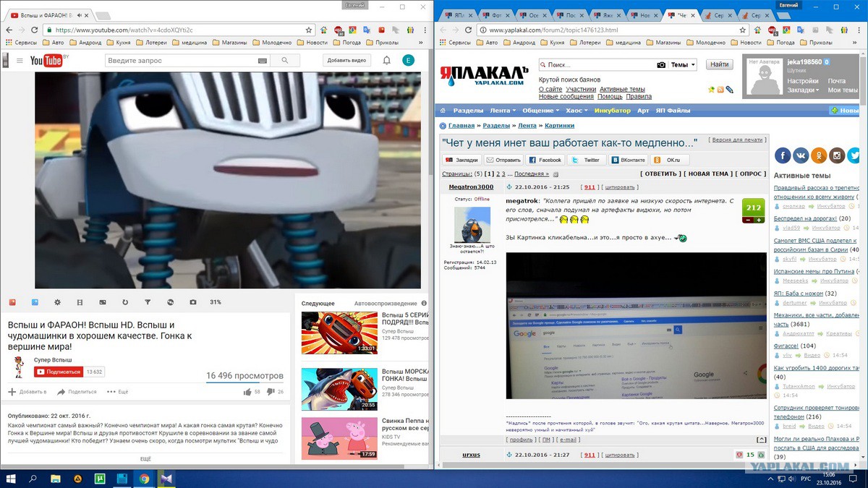Bookmark the YouTube page with the star icon
Image resolution: width=868 pixels, height=488 pixels.
tap(309, 30)
